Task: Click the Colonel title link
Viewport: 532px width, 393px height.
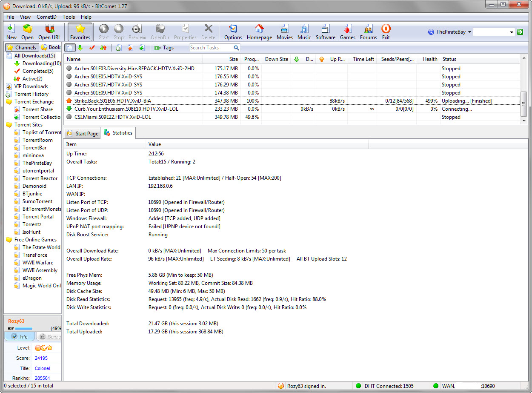Action: click(43, 369)
